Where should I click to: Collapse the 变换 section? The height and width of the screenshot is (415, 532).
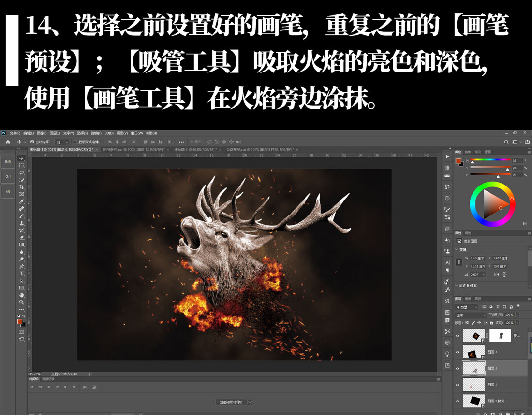click(x=457, y=250)
